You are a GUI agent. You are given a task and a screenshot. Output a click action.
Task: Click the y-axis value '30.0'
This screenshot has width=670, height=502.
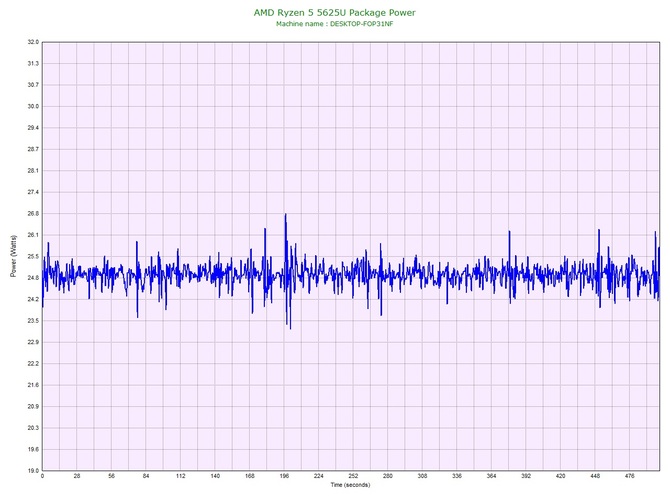[33, 106]
